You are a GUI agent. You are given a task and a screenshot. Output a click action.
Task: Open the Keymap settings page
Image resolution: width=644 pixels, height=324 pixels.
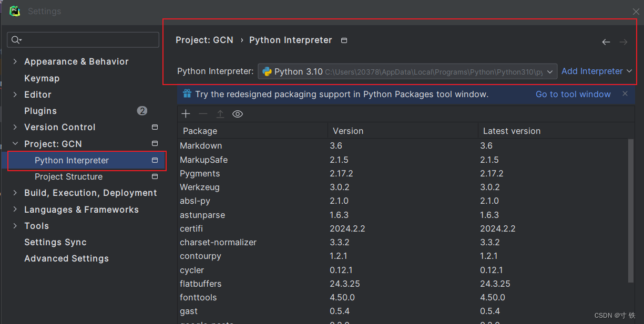click(42, 78)
